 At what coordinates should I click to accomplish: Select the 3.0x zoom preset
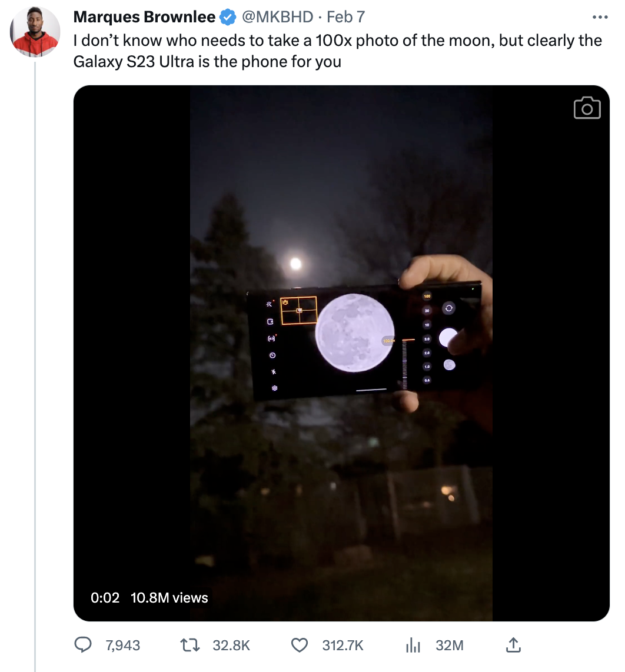point(428,340)
